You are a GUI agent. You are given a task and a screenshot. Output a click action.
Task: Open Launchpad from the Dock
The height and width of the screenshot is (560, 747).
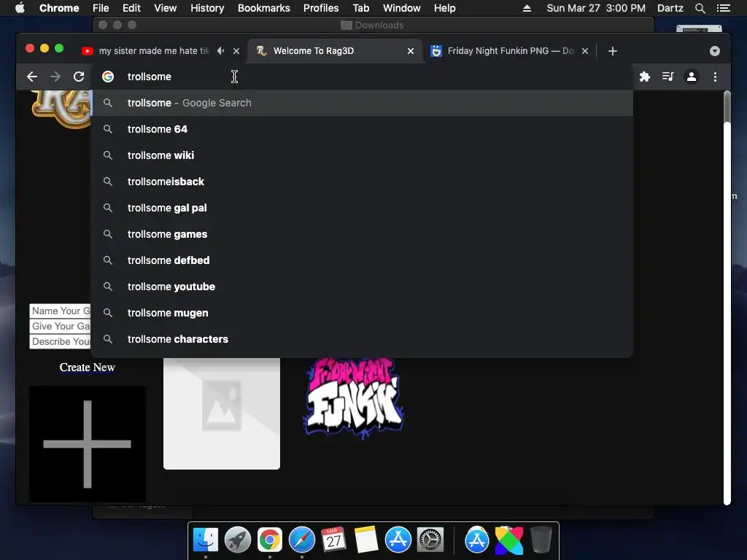238,540
